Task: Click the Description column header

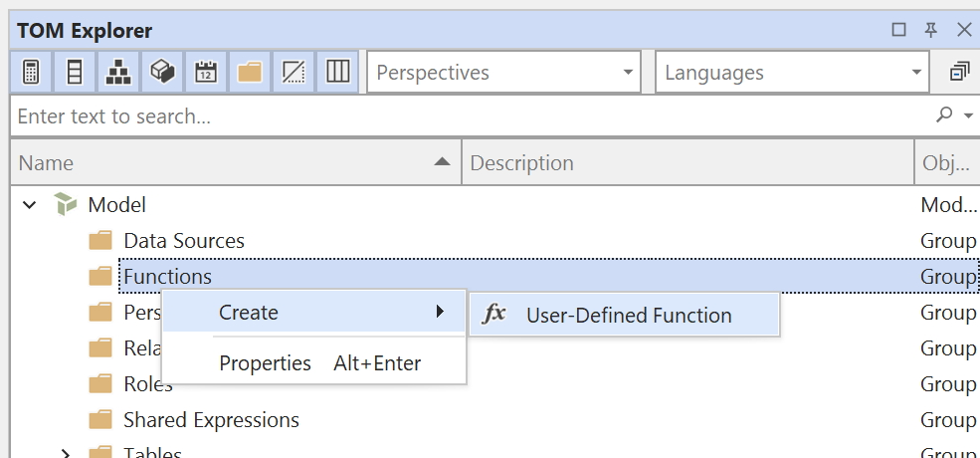Action: click(x=686, y=162)
